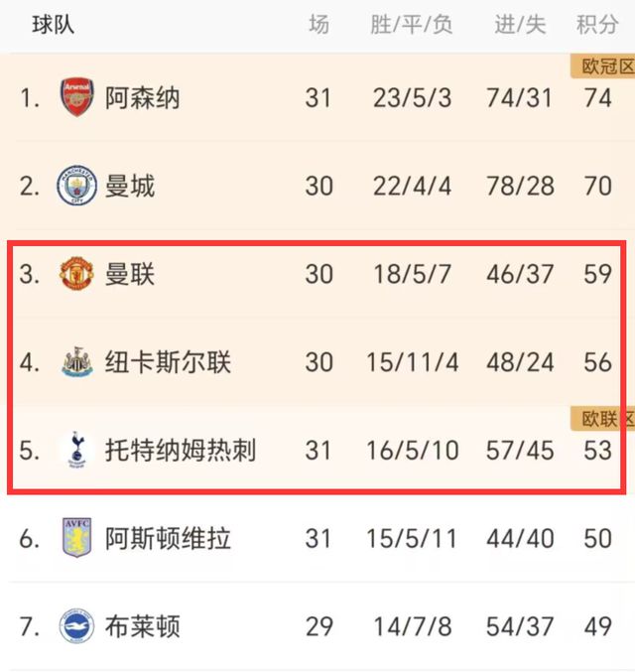Click the Brighton club crest icon
The image size is (635, 672).
coord(75,626)
